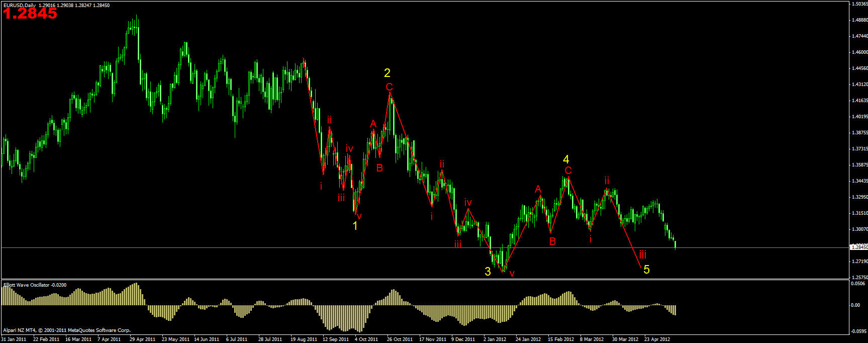Image resolution: width=868 pixels, height=343 pixels.
Task: Click the 1.4744 price axis label
Action: [x=859, y=36]
